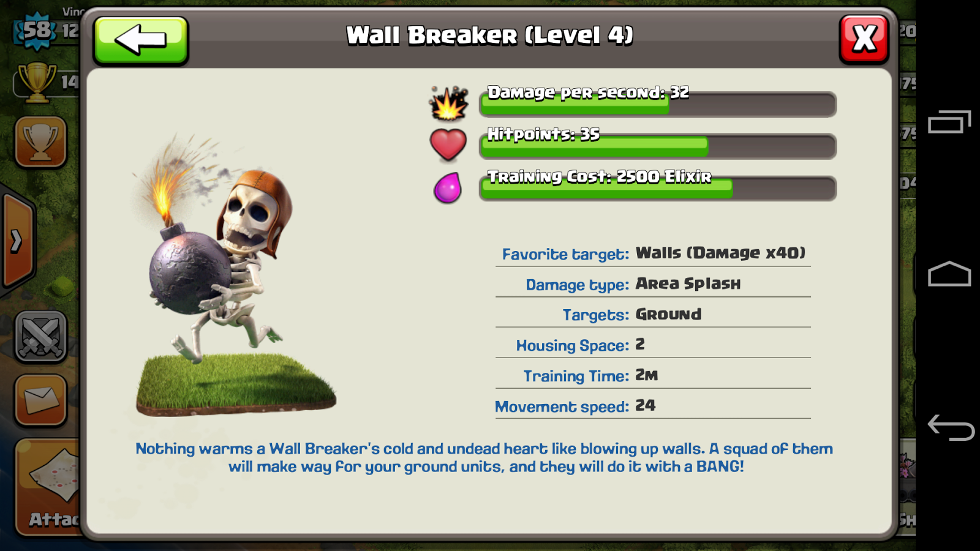Tap the Android recent apps button
This screenshot has height=551, width=980.
pos(949,122)
